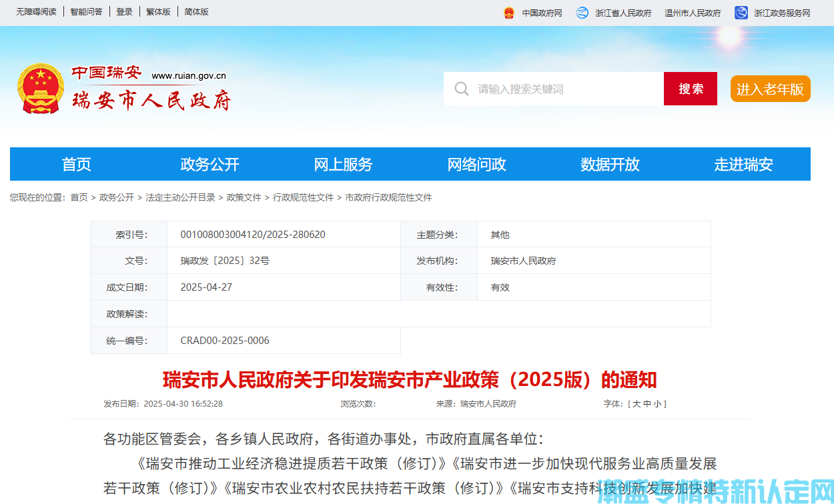834x504 pixels.
Task: Open the 走进瑞安 navigation tab
Action: click(x=744, y=164)
